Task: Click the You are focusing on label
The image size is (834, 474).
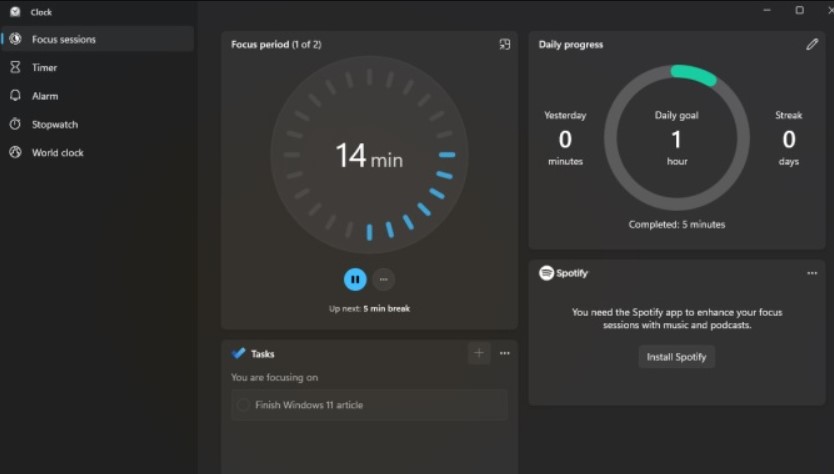Action: click(274, 377)
